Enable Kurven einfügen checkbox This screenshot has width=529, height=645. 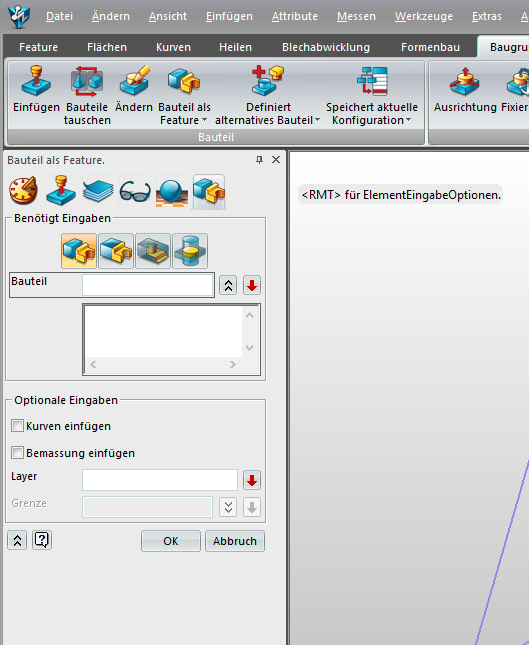17,426
